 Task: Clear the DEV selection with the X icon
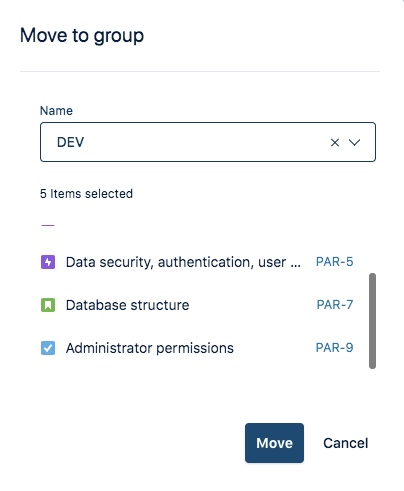335,143
